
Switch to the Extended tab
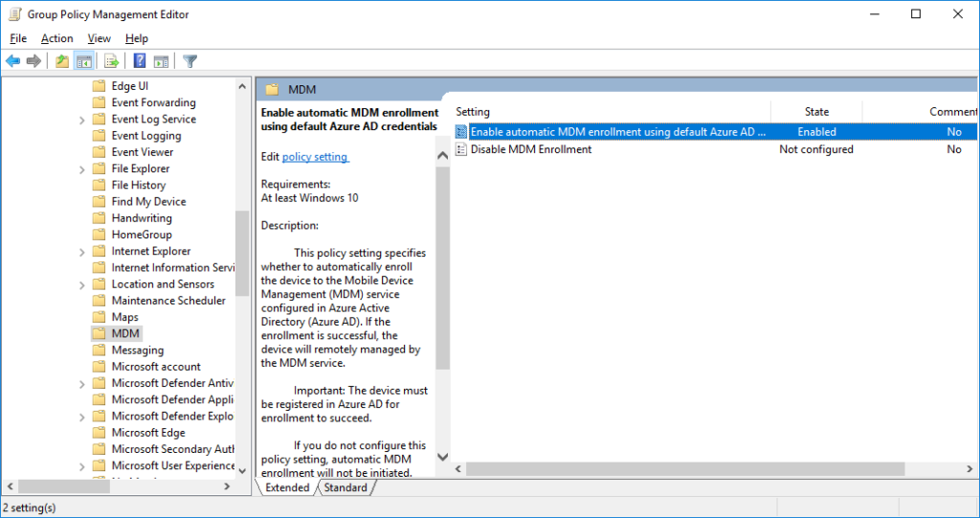click(x=287, y=487)
